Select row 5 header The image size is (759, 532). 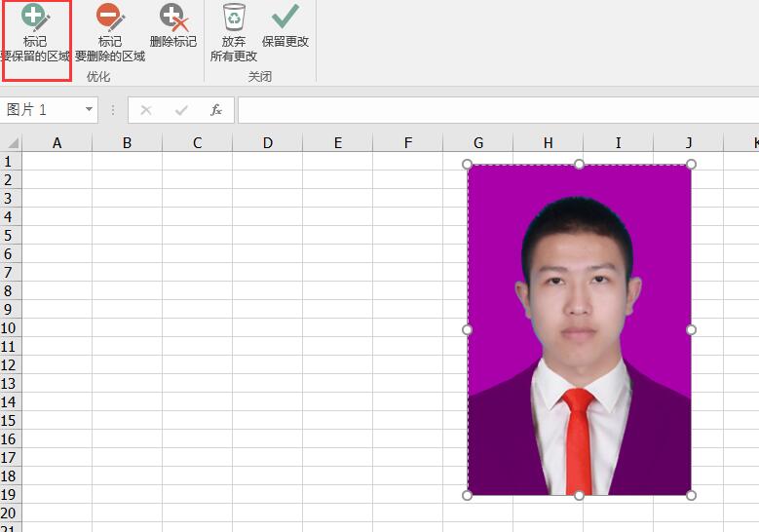click(10, 236)
